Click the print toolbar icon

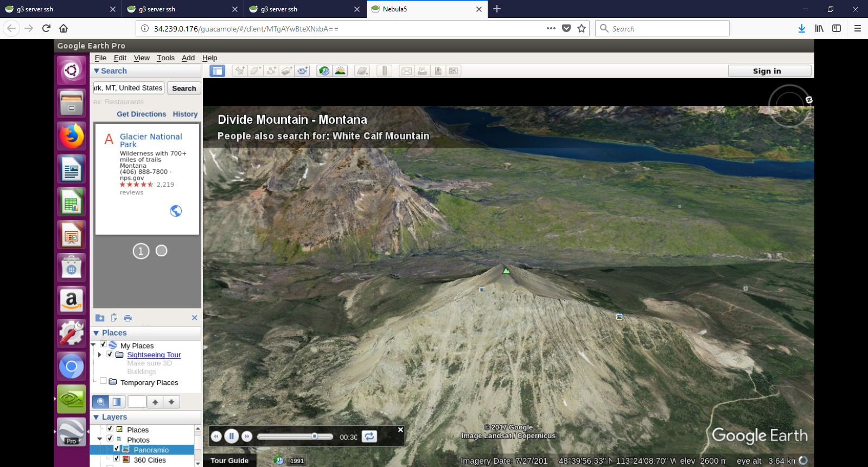click(422, 71)
